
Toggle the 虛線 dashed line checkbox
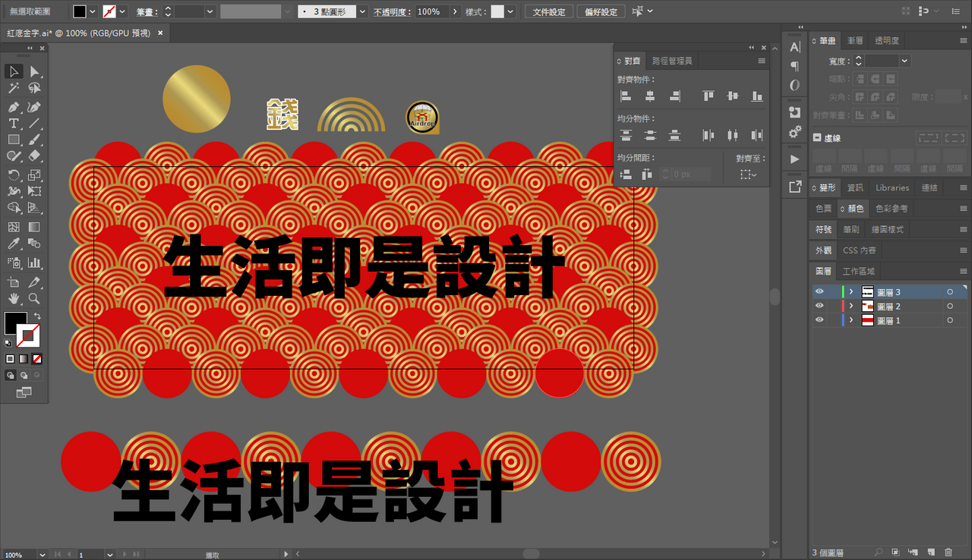pos(817,138)
